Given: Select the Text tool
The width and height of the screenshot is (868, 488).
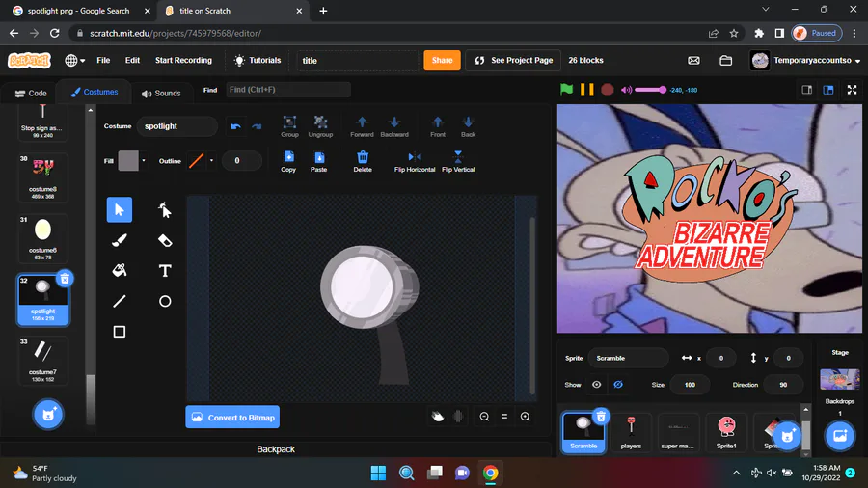Looking at the screenshot, I should (x=165, y=271).
